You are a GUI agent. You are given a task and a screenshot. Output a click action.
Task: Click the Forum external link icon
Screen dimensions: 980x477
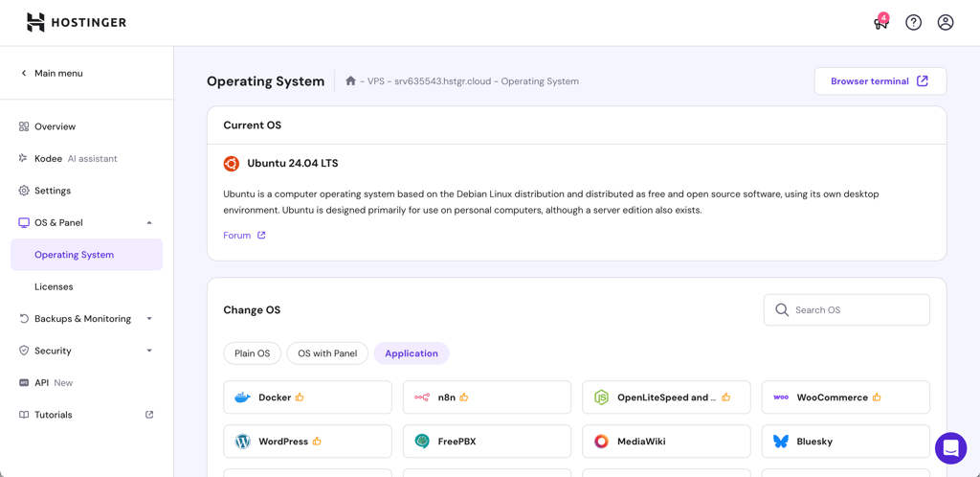point(262,236)
